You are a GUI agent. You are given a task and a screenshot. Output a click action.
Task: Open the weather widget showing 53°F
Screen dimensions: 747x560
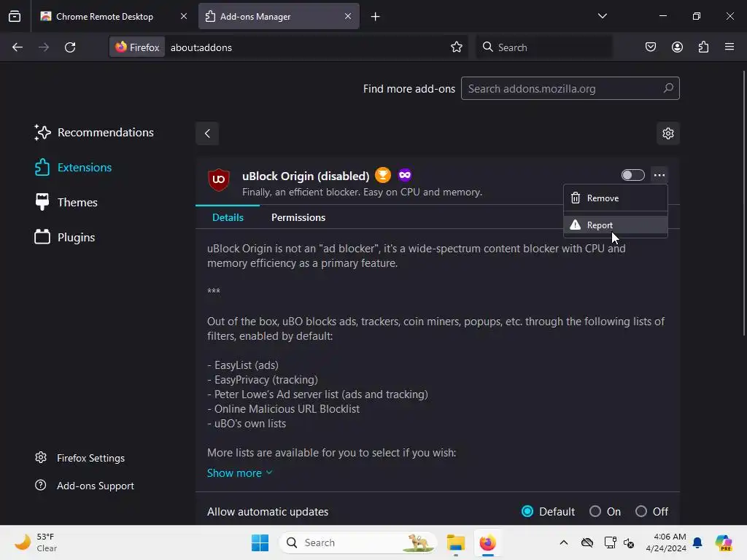tap(36, 542)
